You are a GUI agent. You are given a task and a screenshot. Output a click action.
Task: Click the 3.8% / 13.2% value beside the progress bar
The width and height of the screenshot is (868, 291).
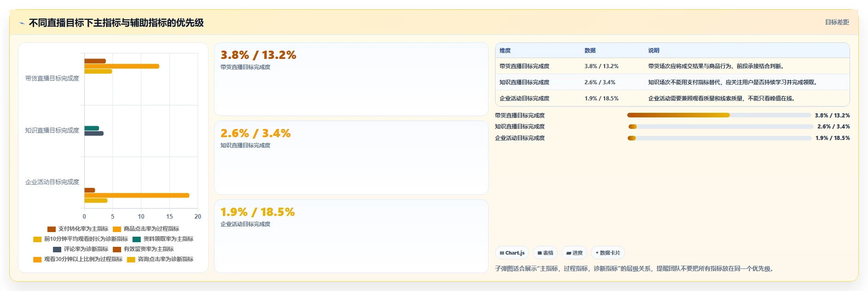tap(832, 116)
